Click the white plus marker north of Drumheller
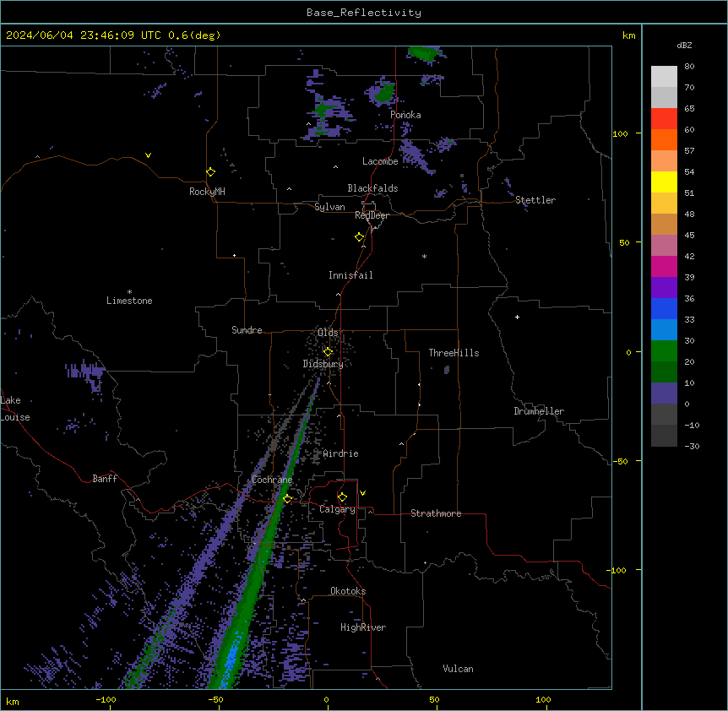This screenshot has height=711, width=728. [x=517, y=317]
